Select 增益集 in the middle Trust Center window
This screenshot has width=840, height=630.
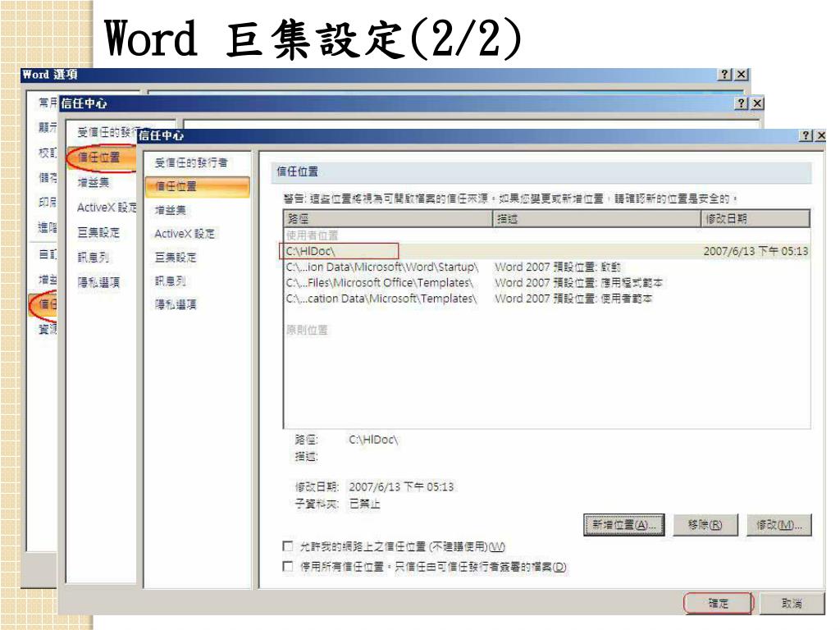(x=94, y=183)
